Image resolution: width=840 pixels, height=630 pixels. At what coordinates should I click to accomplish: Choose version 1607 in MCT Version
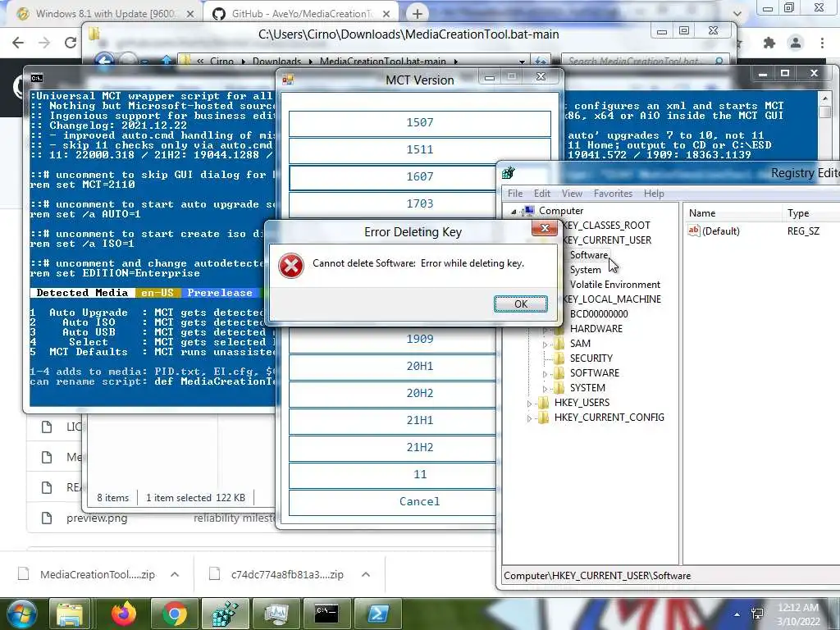392,177
